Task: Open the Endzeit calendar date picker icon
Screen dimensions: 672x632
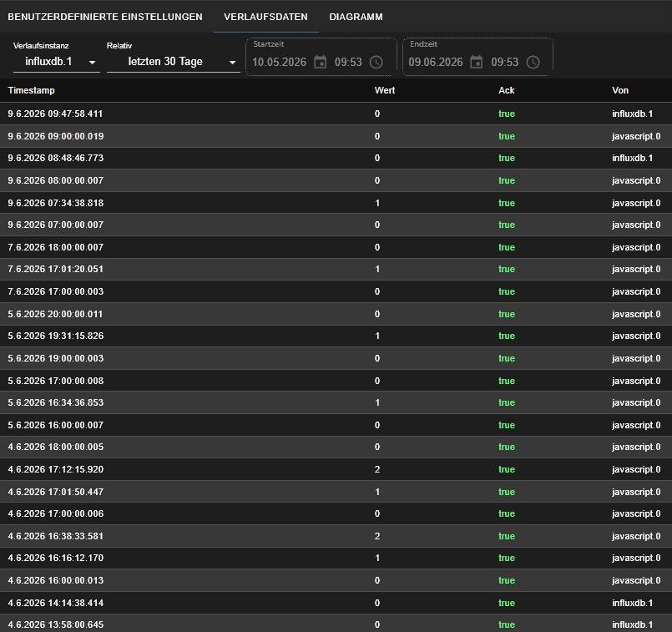Action: pyautogui.click(x=476, y=62)
